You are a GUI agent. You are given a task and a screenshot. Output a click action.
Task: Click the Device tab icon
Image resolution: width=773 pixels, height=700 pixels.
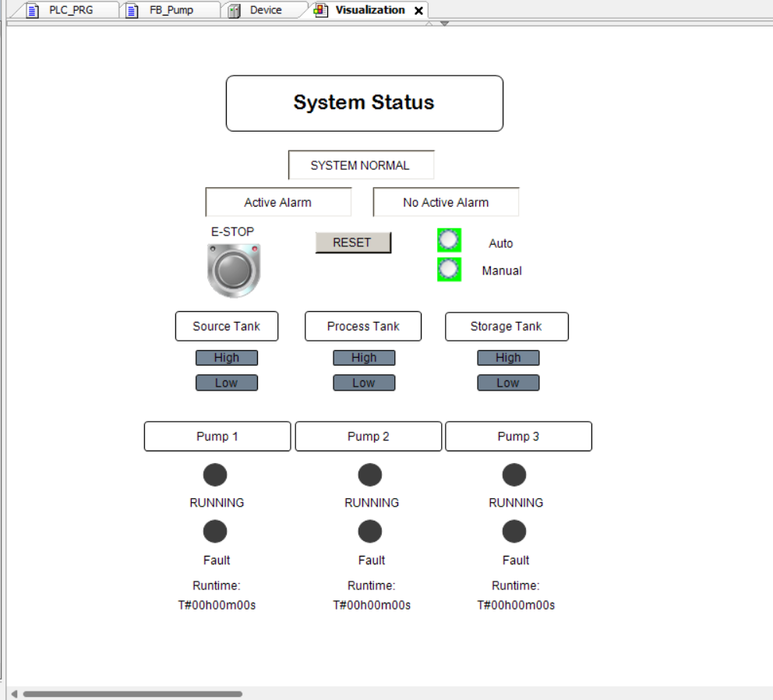point(235,10)
